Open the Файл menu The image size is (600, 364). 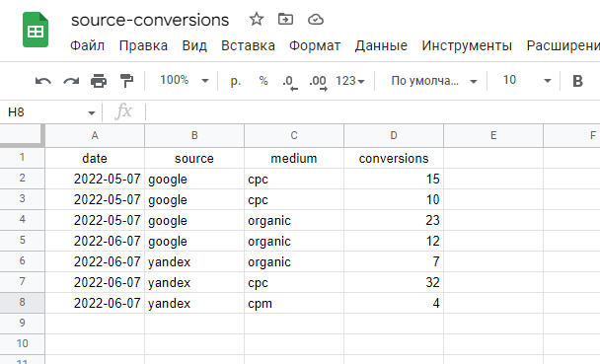(87, 45)
